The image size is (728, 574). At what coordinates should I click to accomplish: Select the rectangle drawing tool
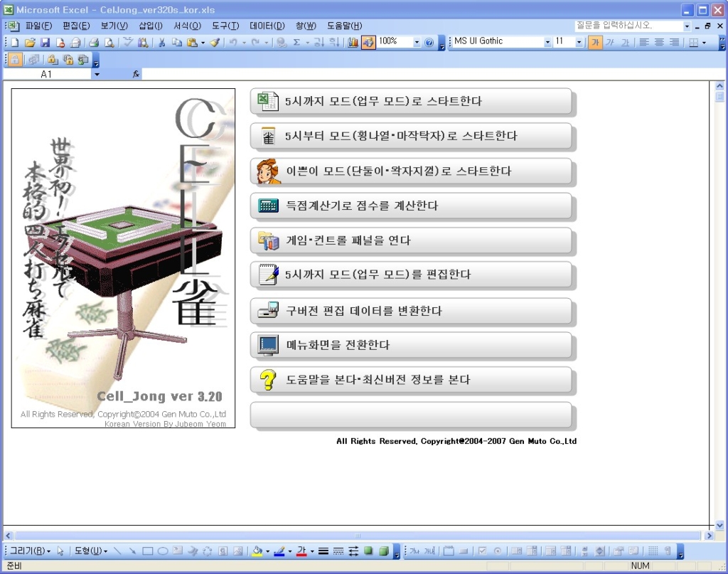point(148,551)
